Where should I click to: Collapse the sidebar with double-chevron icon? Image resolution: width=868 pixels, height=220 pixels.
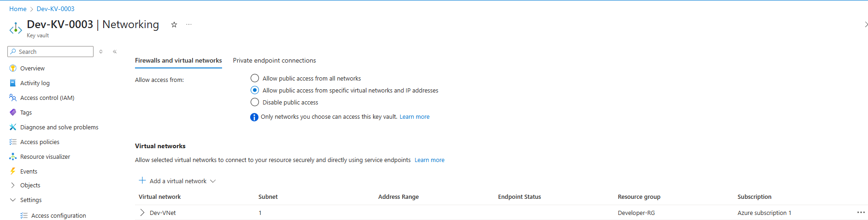[x=115, y=52]
